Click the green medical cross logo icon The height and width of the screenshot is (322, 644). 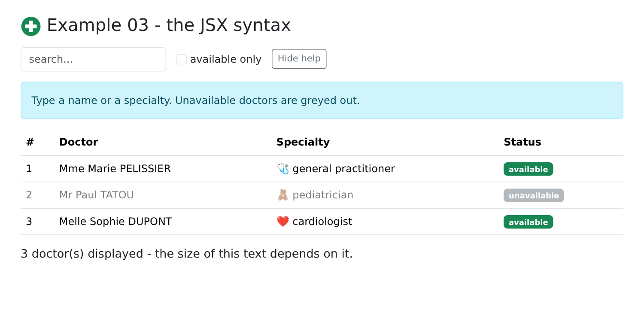pos(31,26)
